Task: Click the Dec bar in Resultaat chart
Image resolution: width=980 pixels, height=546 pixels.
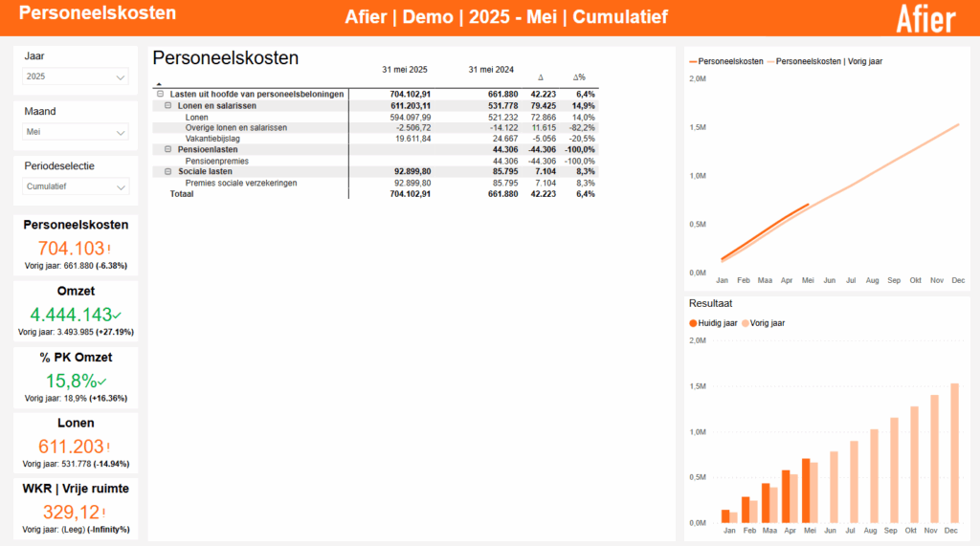Action: (953, 452)
